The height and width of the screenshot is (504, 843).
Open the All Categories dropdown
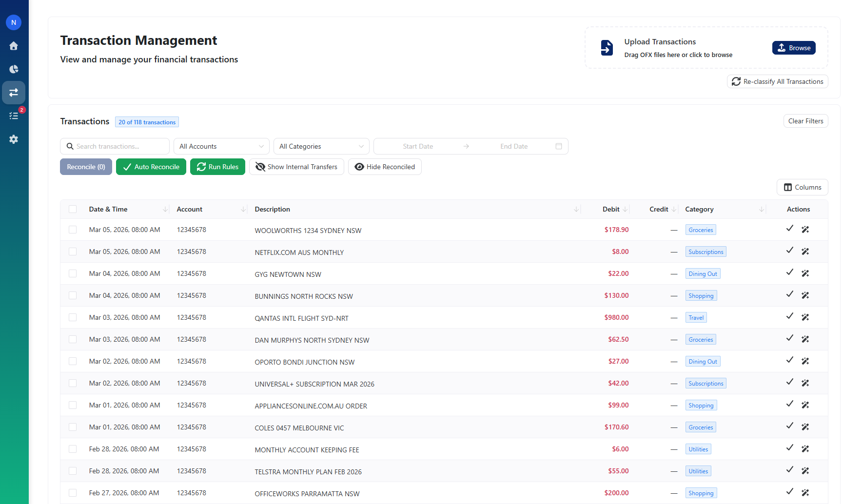321,146
